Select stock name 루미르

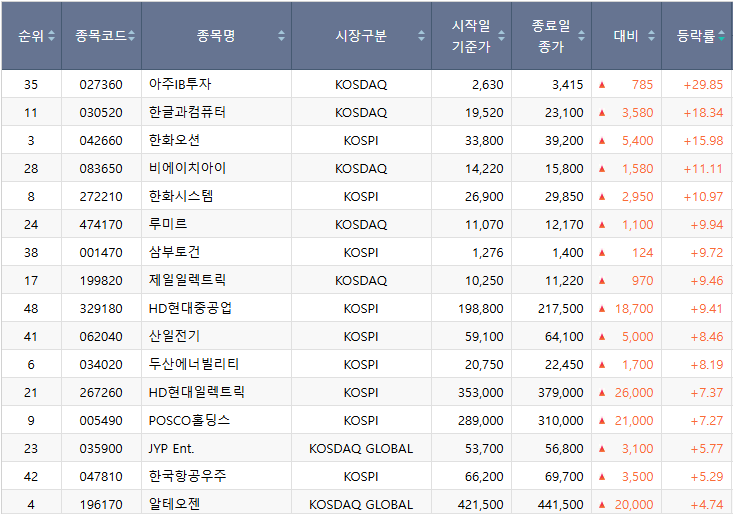[168, 224]
